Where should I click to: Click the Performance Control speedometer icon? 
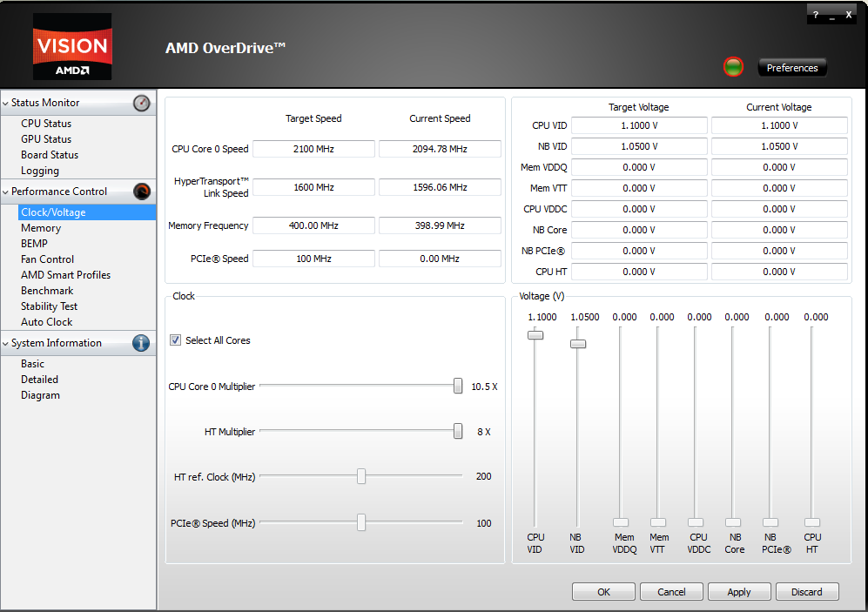[142, 192]
